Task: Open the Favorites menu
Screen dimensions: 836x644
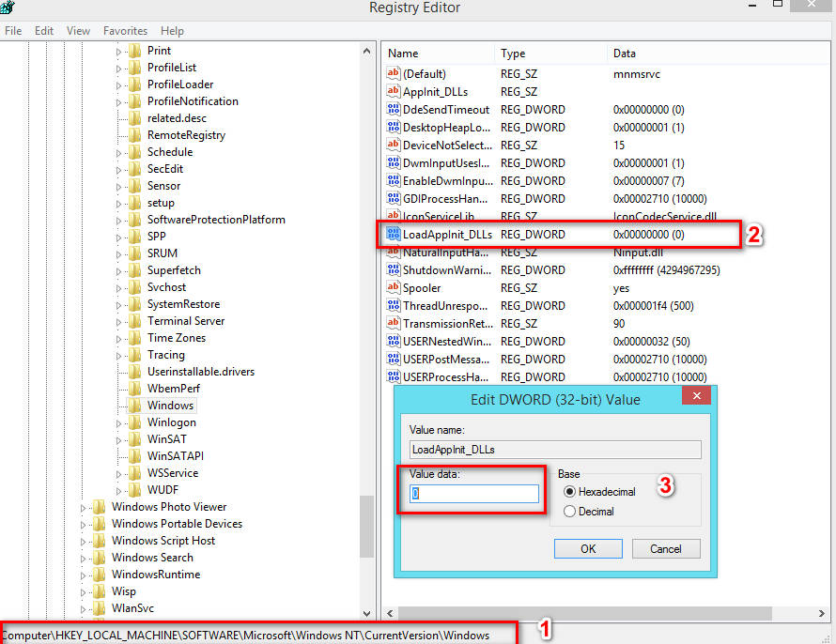Action: pos(125,30)
